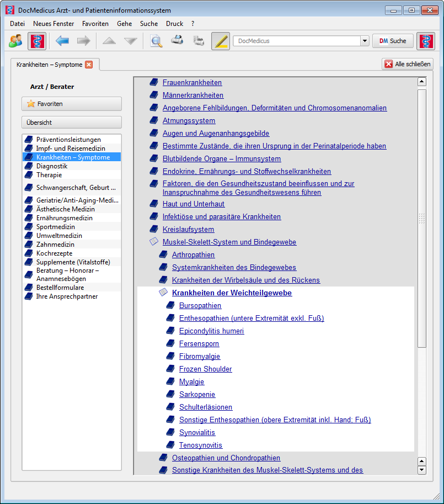This screenshot has height=504, width=444.
Task: Click book icon next to Ihre Ansprechpartner
Action: pyautogui.click(x=29, y=296)
